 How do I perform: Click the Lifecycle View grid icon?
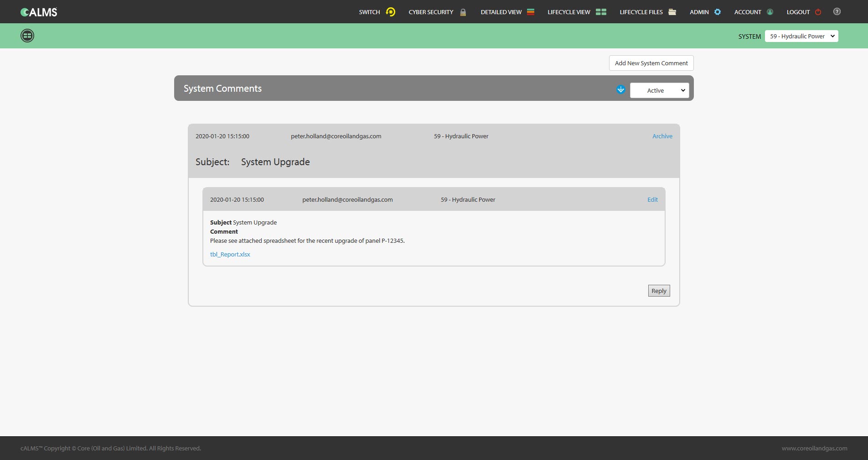601,12
